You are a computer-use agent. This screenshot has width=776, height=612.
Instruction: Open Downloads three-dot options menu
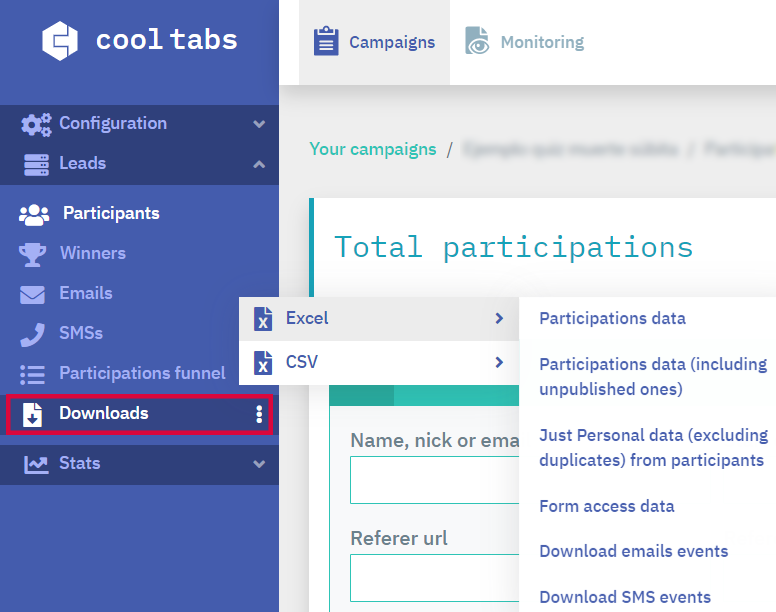coord(259,414)
